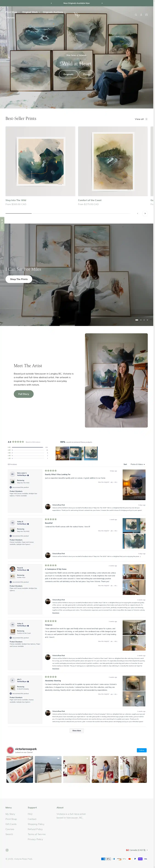The image size is (155, 868).
Task: Open the account login icon
Action: (141, 15)
